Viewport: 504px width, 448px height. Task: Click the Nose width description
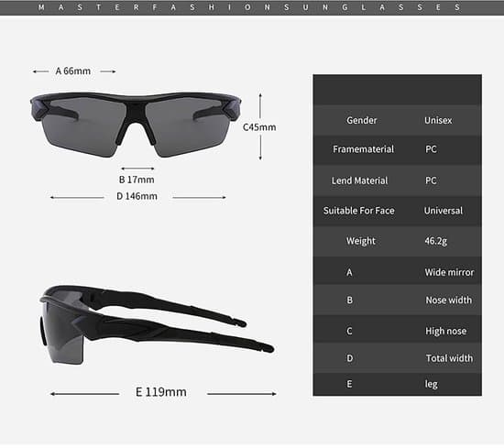449,300
